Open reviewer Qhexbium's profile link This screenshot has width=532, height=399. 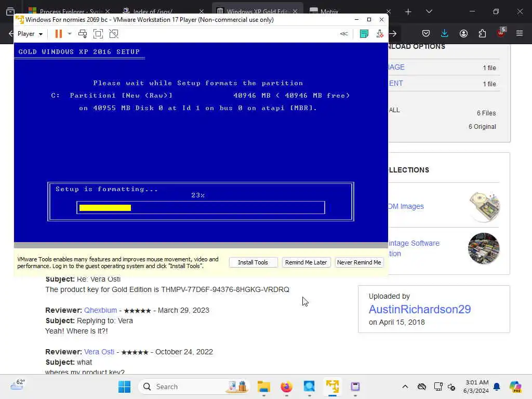pos(100,310)
